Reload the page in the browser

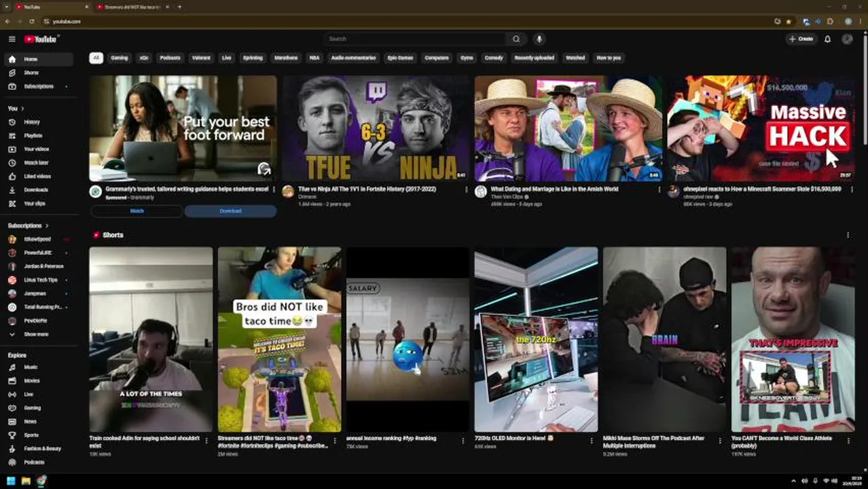tap(31, 21)
